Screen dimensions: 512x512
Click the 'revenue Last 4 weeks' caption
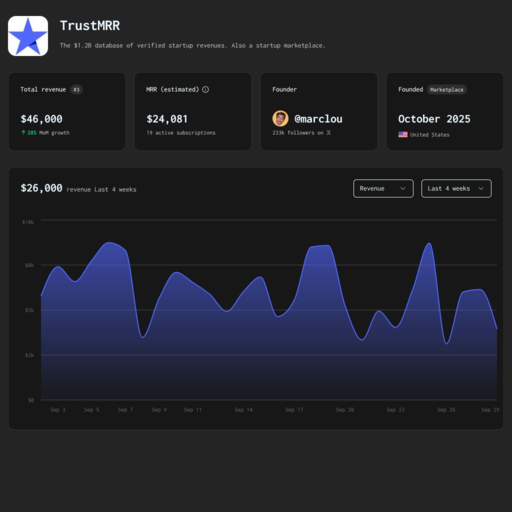click(x=101, y=189)
